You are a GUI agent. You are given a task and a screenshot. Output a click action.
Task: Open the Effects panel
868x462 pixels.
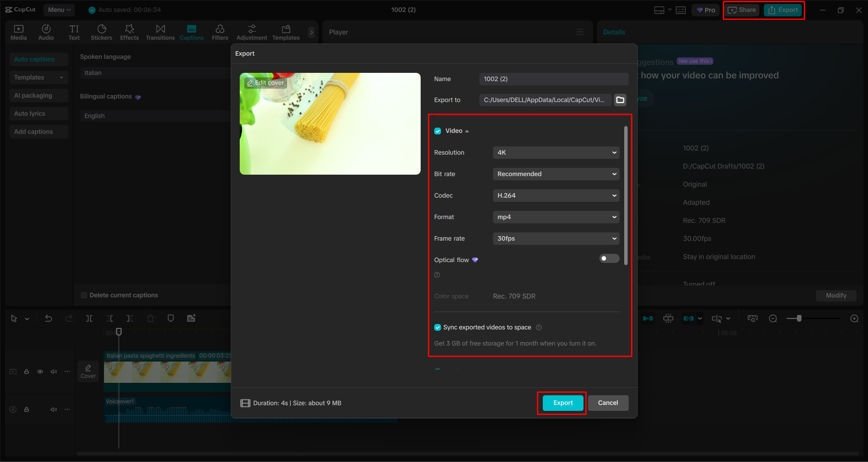coord(129,32)
